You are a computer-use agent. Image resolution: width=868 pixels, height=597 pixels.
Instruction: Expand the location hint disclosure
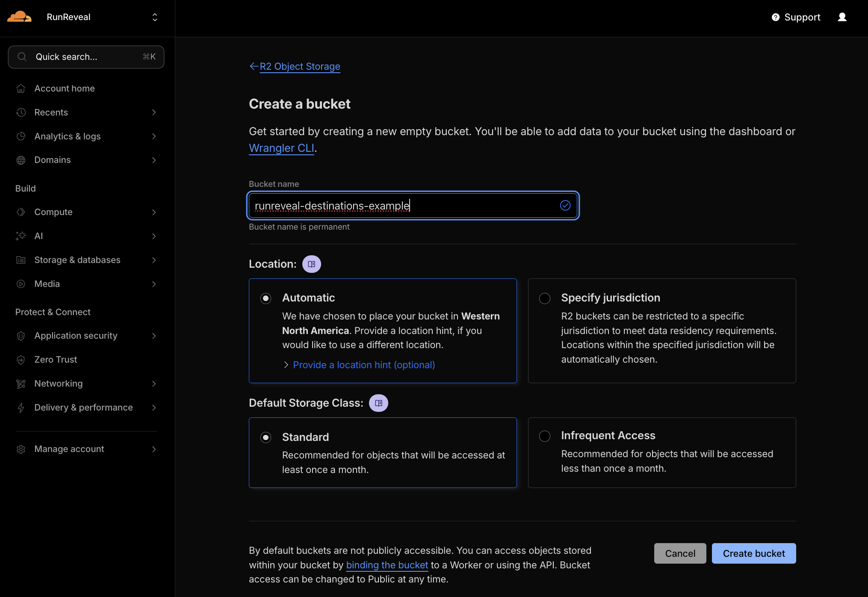coord(363,365)
